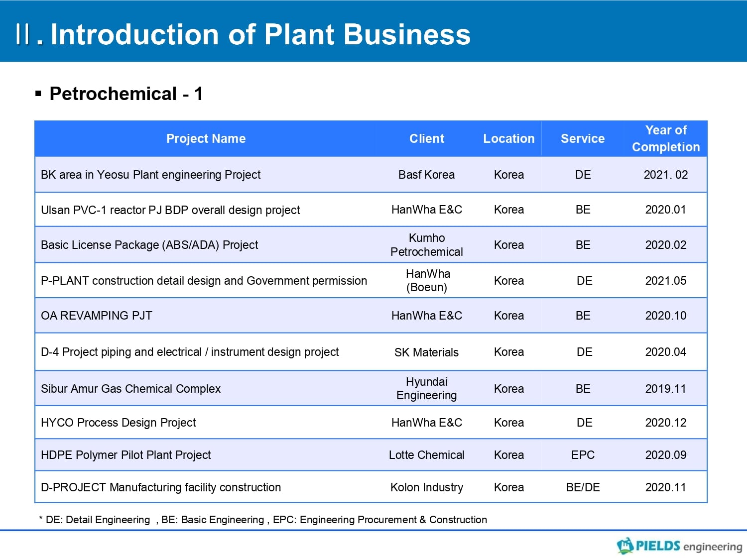Click the 'EPC' service cell

tap(583, 455)
